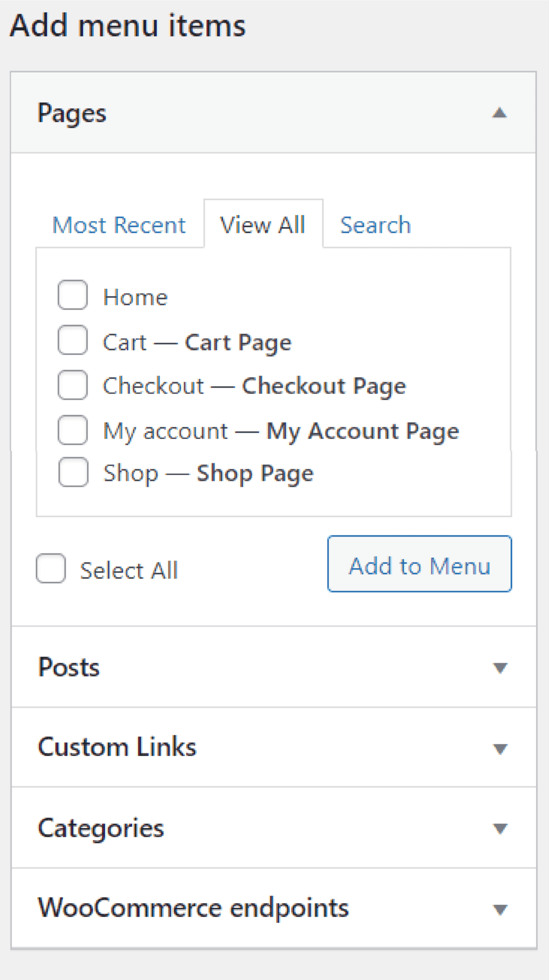Open the Posts accordion heading
549x980 pixels.
pos(69,667)
